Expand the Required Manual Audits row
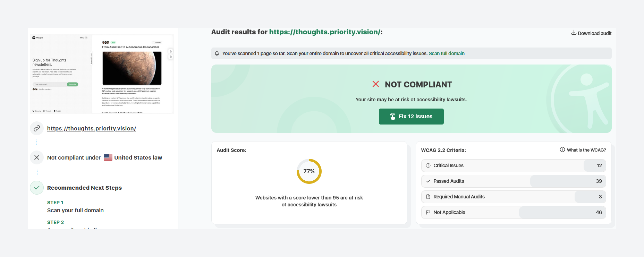 click(513, 197)
